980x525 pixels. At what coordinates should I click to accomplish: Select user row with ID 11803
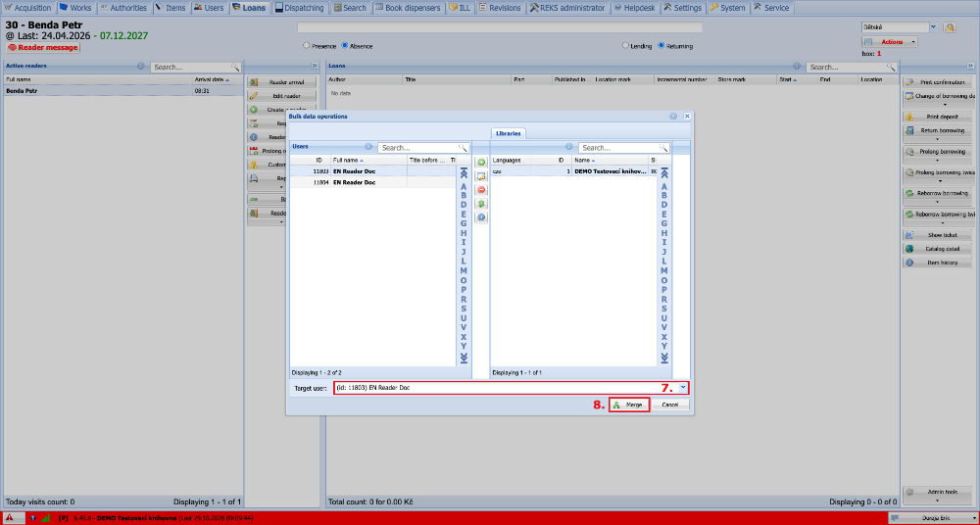(x=372, y=171)
